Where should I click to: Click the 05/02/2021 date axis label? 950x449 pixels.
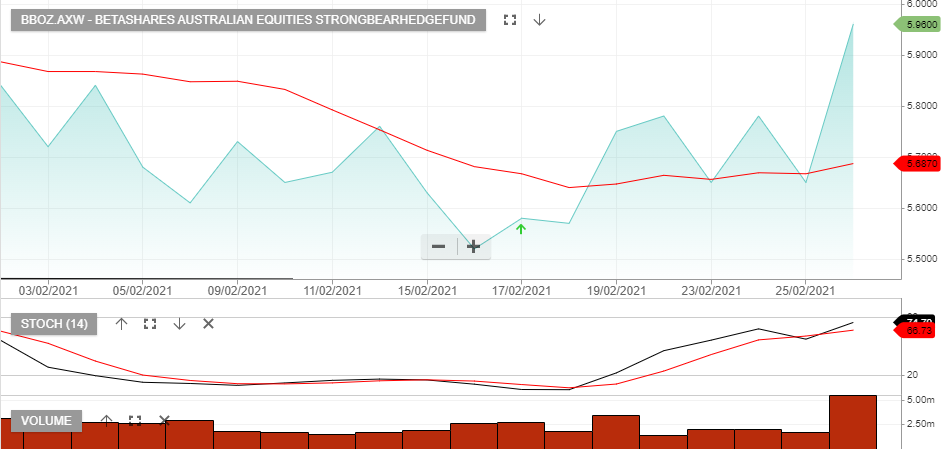pyautogui.click(x=142, y=291)
